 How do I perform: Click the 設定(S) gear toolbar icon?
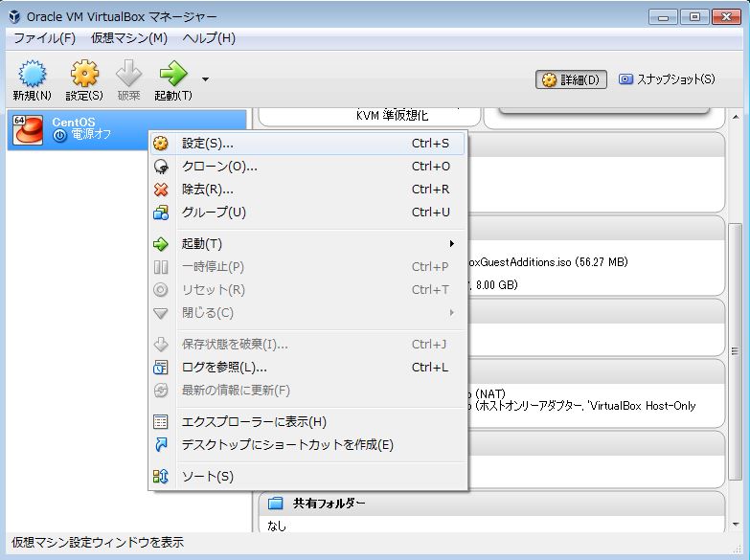pyautogui.click(x=84, y=74)
